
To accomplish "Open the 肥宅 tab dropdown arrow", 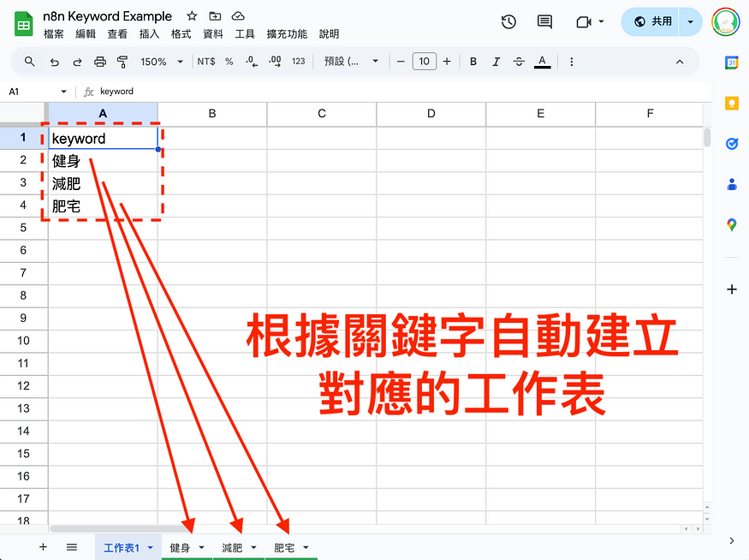I will [x=306, y=547].
